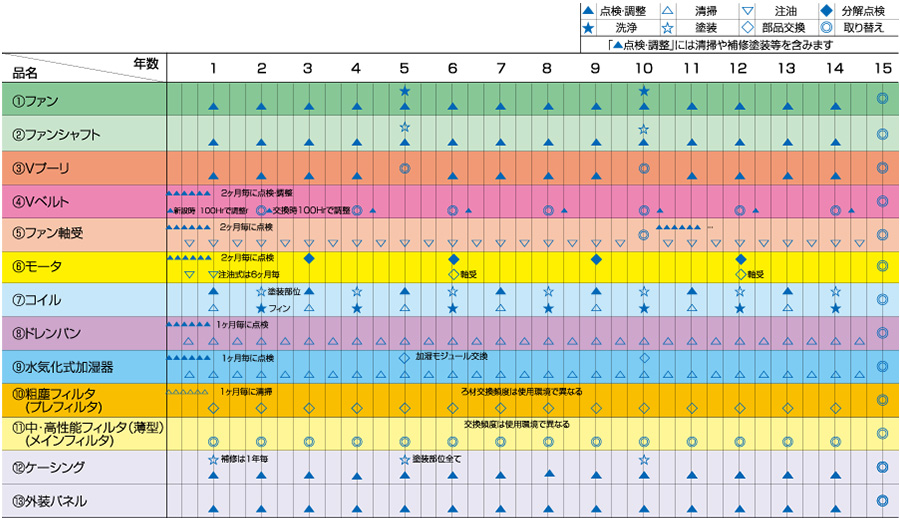
Task: Click the 1ヶ月毎に清掃 note
Action: (246, 392)
